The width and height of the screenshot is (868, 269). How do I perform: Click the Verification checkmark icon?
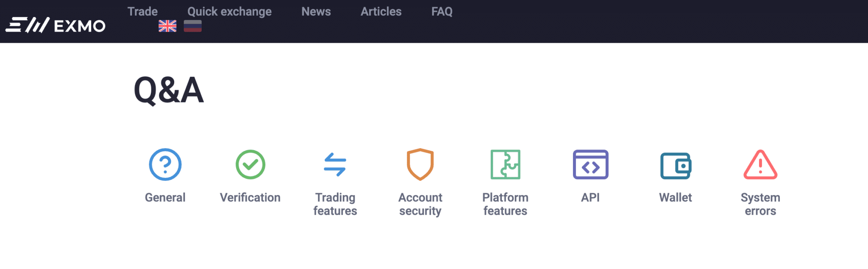(250, 164)
